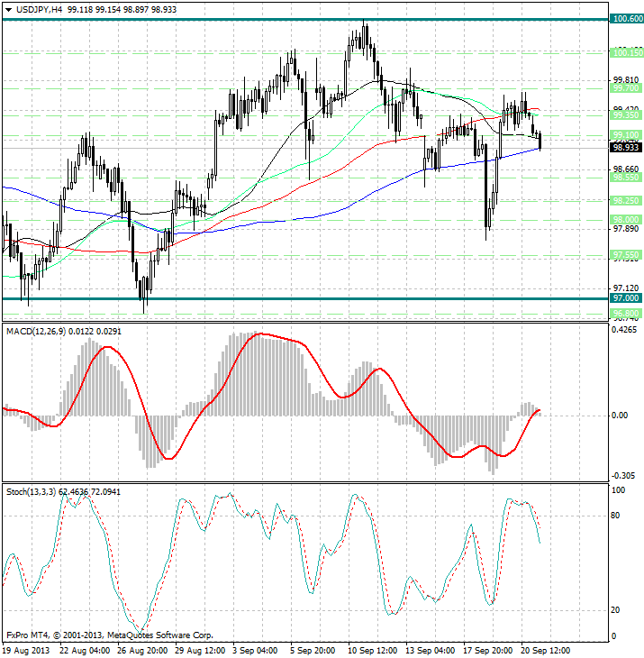Click the 96.800 green level label
This screenshot has height=658, width=644.
click(x=626, y=314)
